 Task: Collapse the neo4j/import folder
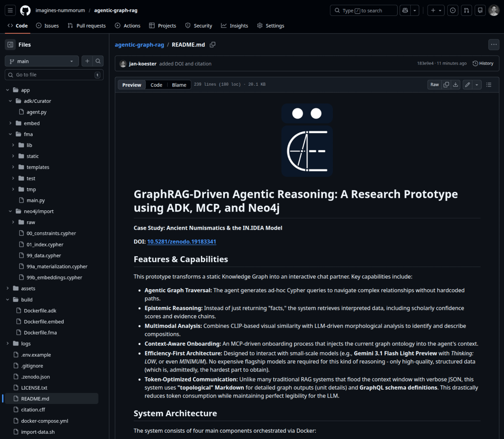click(10, 211)
